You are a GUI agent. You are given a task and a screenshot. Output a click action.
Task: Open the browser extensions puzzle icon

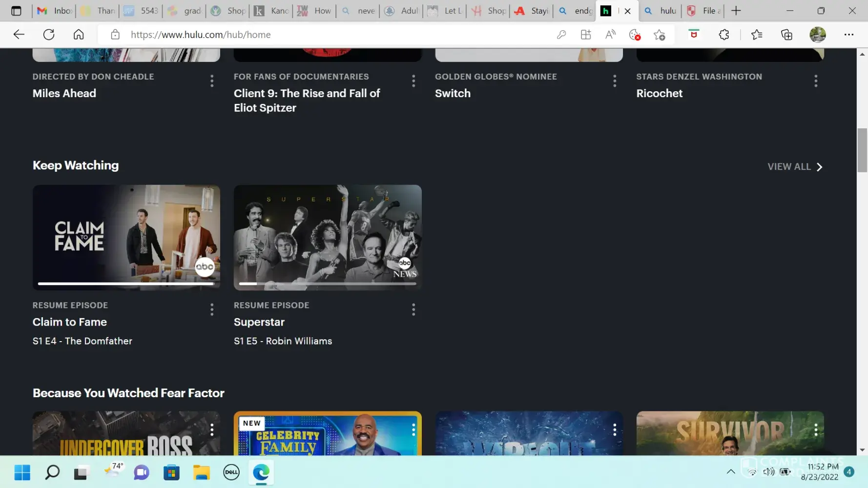724,35
